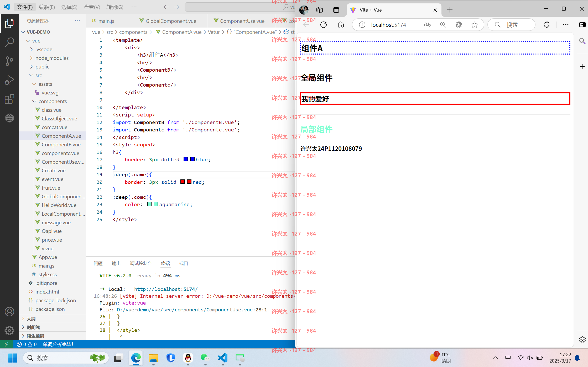This screenshot has width=588, height=367.
Task: Click aquamarine color swatch on line 23
Action: pyautogui.click(x=149, y=204)
